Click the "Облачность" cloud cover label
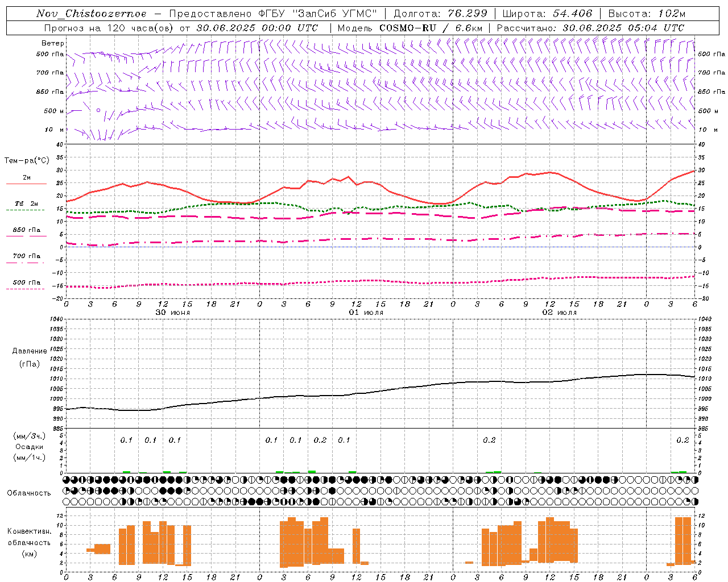Screen dimensions: 728x582 tap(29, 493)
